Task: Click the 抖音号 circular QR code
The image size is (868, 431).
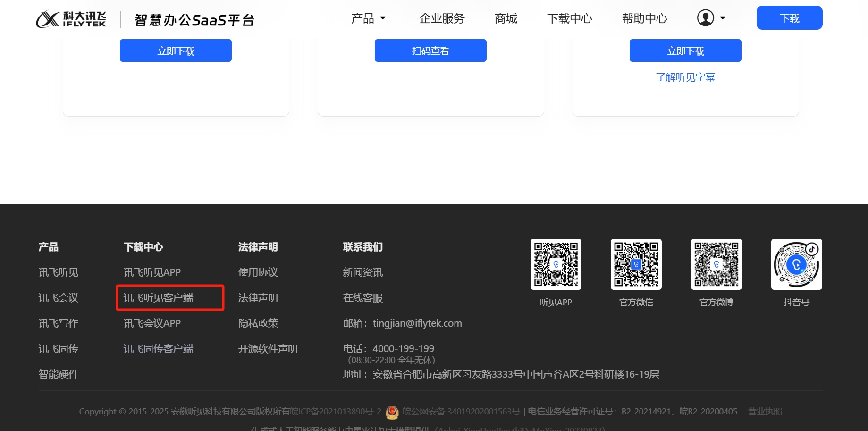Action: [x=797, y=264]
